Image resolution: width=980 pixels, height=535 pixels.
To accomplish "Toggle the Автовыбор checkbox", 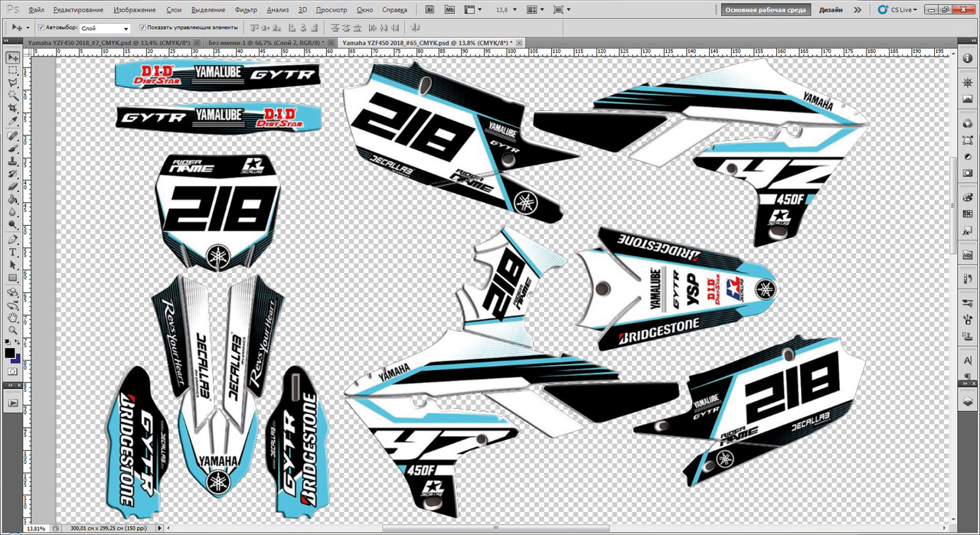I will click(41, 27).
